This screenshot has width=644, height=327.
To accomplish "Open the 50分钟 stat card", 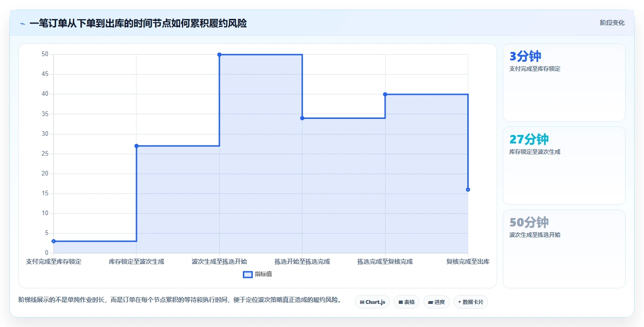I will tap(564, 249).
